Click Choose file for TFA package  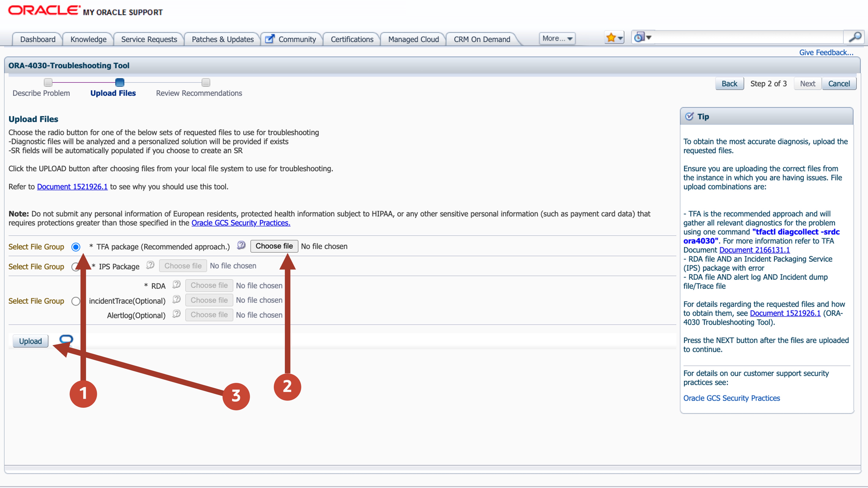tap(274, 246)
